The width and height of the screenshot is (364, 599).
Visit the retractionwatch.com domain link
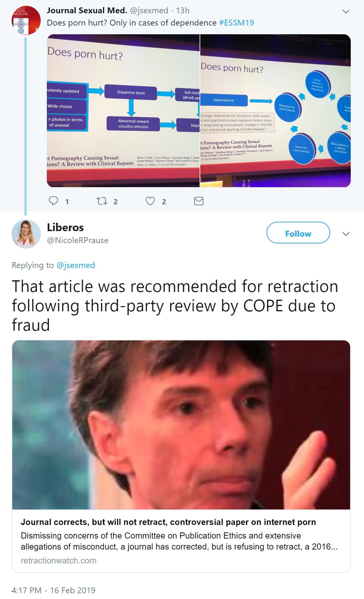point(58,561)
